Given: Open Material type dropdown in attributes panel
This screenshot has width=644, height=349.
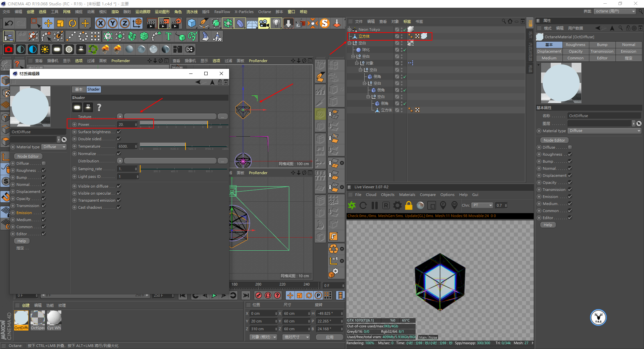Looking at the screenshot, I should coord(605,131).
